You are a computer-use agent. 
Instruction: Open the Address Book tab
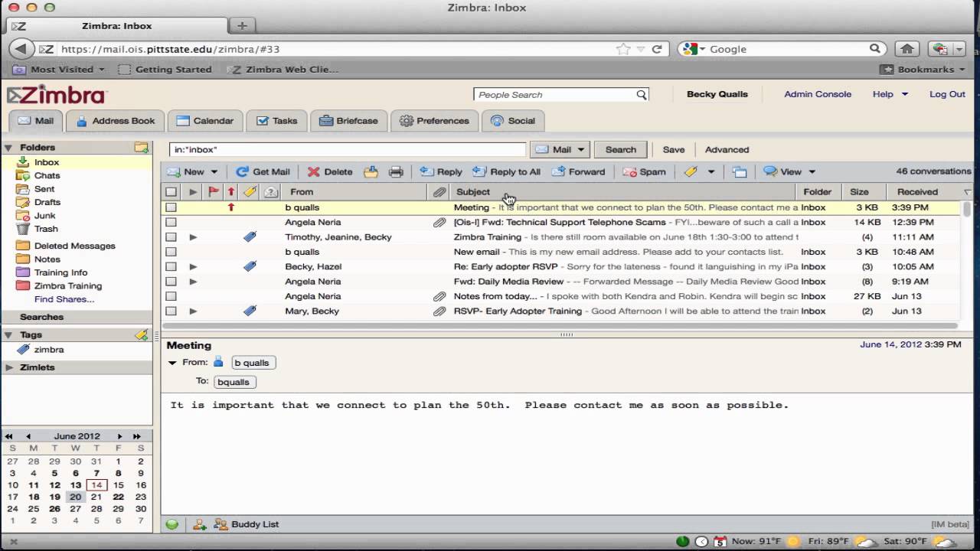[x=115, y=121]
